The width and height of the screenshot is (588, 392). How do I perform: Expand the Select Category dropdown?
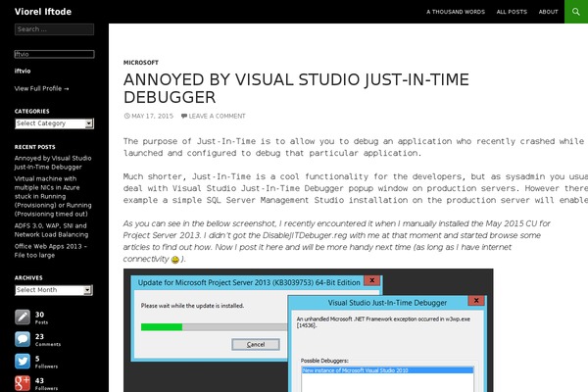point(54,123)
